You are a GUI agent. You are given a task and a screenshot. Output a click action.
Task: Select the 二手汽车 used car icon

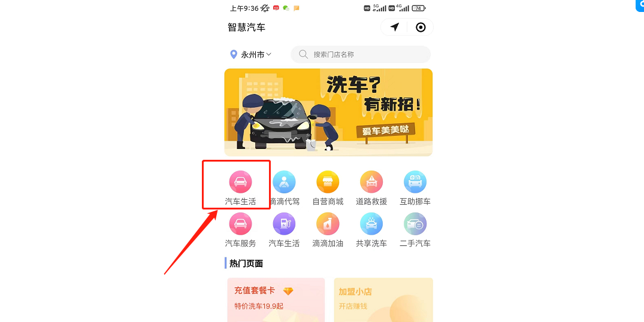[x=415, y=224]
